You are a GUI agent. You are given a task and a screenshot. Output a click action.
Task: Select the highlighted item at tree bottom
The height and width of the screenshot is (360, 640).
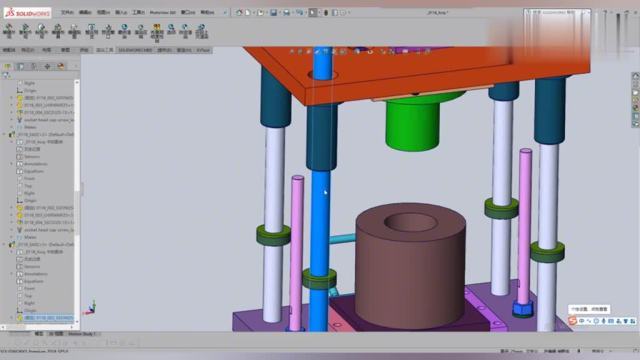point(48,318)
